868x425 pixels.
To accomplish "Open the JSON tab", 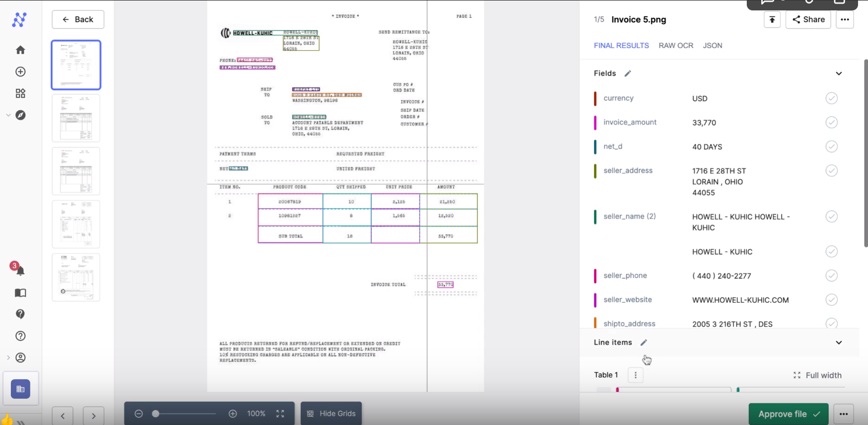I will pos(712,45).
